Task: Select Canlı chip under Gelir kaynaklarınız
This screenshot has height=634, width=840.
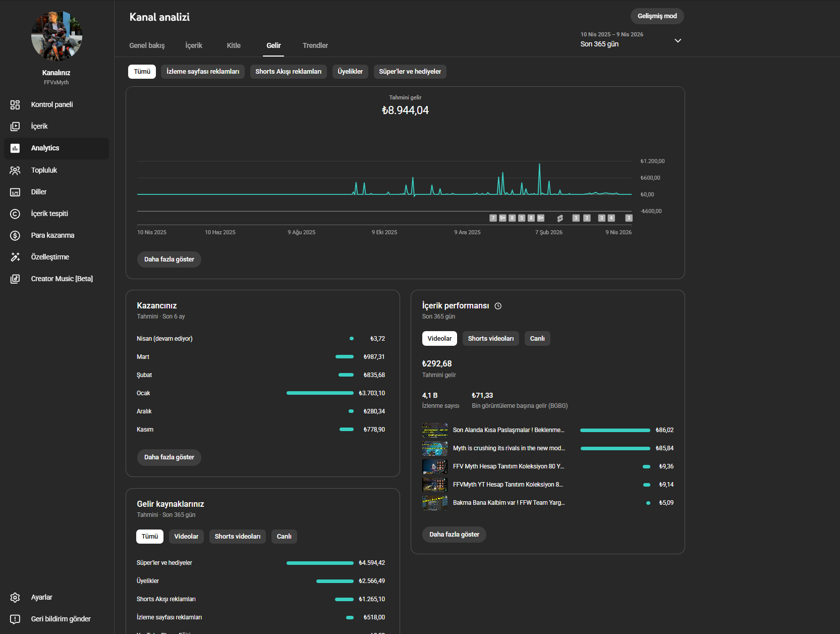Action: (284, 537)
